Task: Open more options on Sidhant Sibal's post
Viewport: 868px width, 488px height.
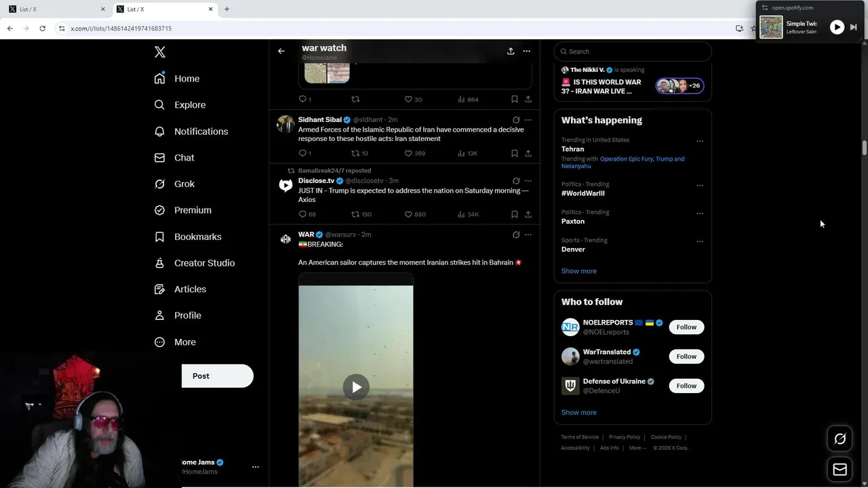Action: point(528,120)
